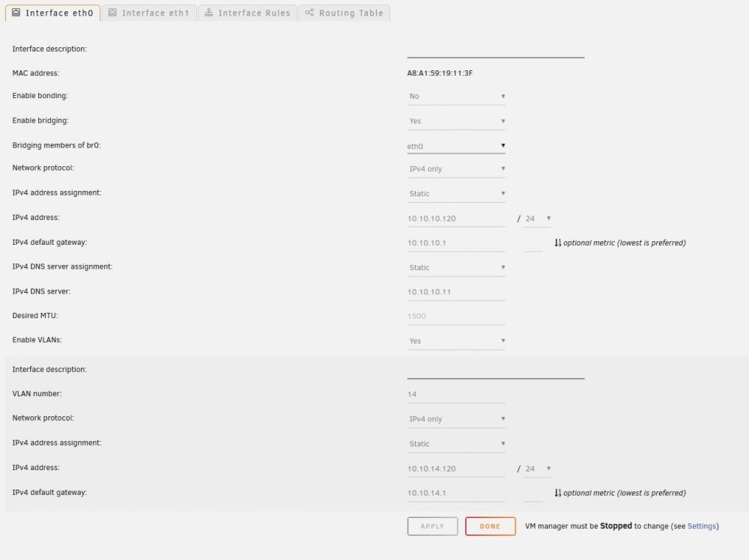The height and width of the screenshot is (560, 749).
Task: Open the Interface Rules tab
Action: click(247, 13)
